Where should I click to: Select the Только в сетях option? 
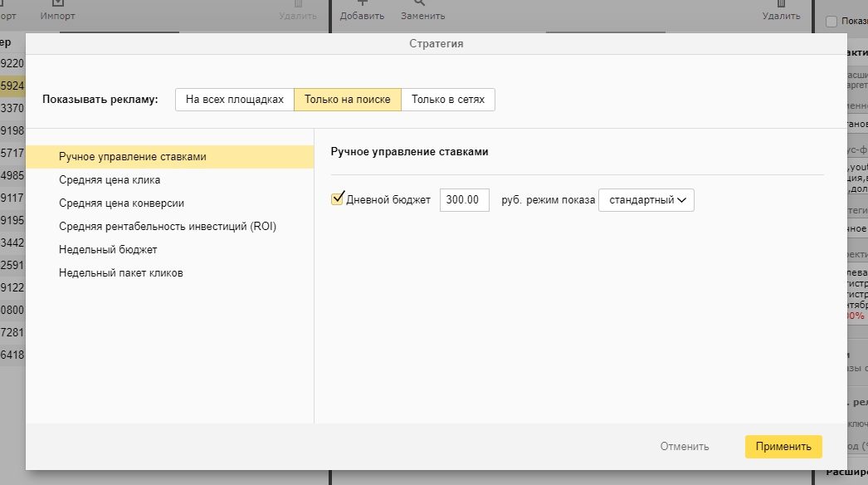(x=448, y=100)
